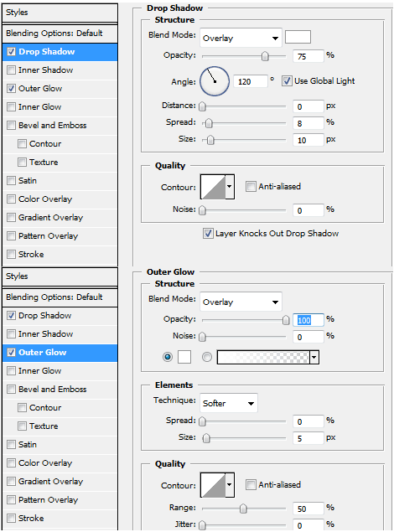
Task: Tick Inner Glow in the Outer Glow dialog's list
Action: tap(11, 371)
